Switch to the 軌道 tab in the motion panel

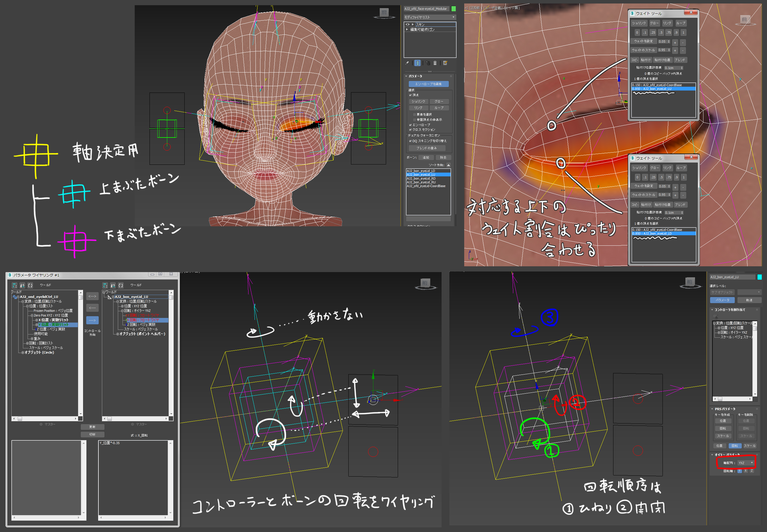[749, 300]
